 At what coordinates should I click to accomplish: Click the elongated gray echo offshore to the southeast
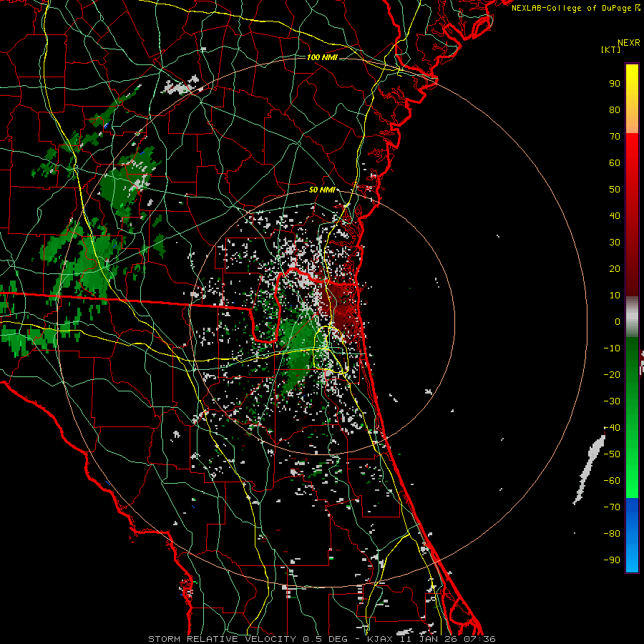590,469
